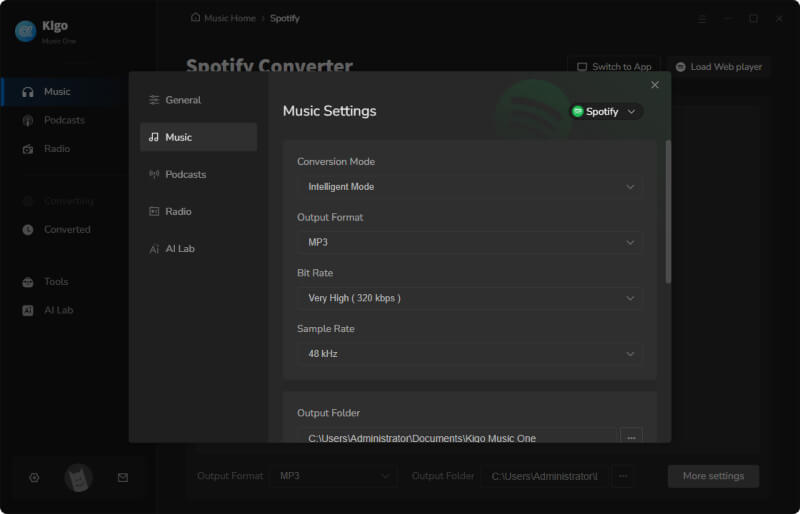Click the Spotify breadcrumb text
800x514 pixels.
pyautogui.click(x=285, y=18)
